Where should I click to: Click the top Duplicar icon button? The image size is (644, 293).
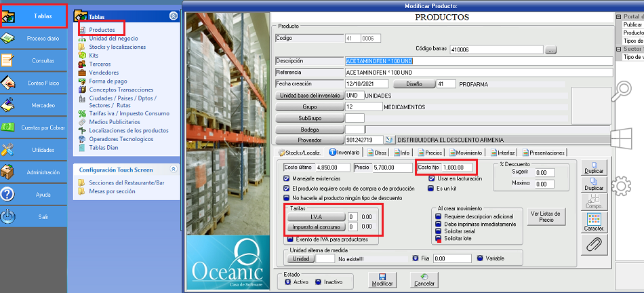tap(594, 167)
